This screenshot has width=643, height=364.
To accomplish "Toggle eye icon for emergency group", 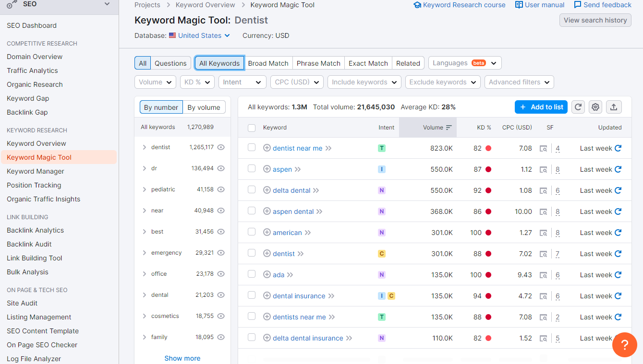I will coord(221,253).
